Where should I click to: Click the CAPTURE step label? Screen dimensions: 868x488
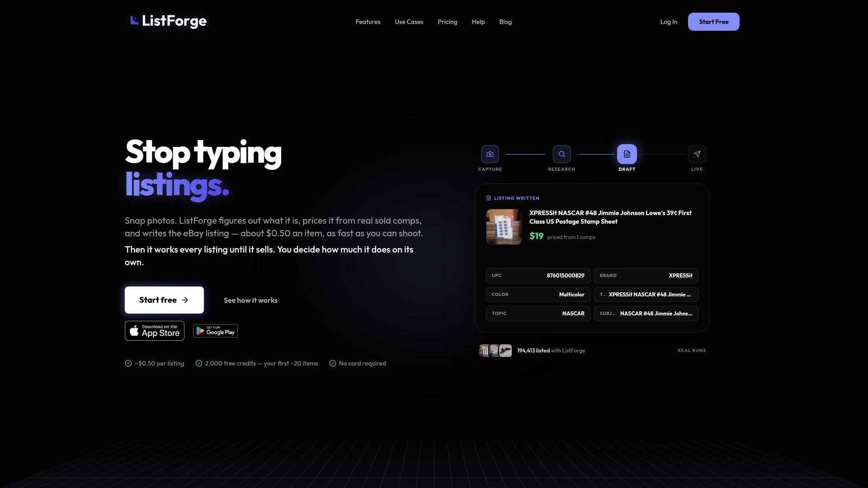point(490,169)
